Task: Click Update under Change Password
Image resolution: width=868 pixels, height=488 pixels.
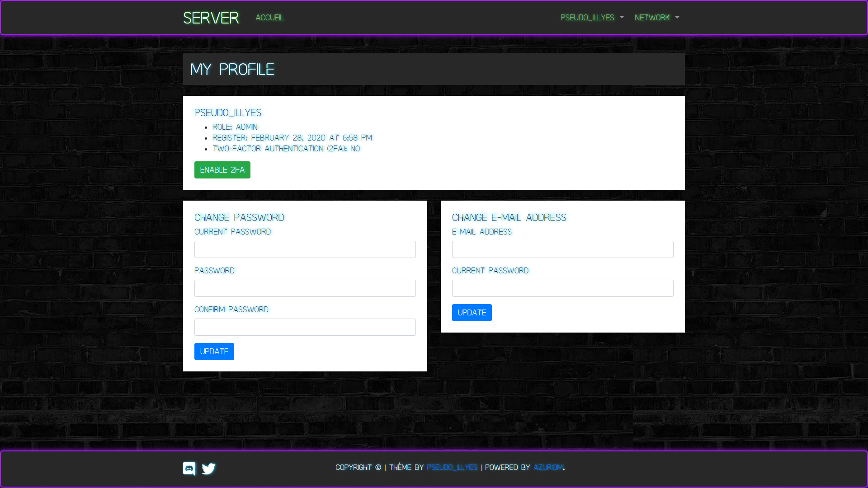Action: (214, 352)
